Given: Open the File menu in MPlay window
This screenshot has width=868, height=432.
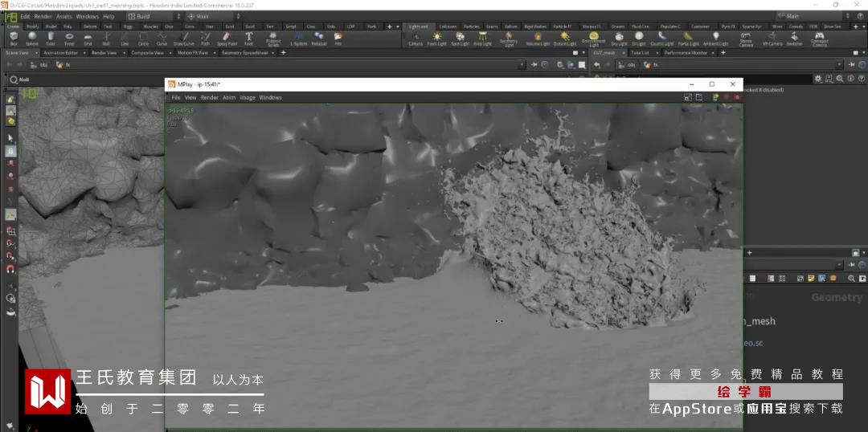Looking at the screenshot, I should click(x=175, y=97).
